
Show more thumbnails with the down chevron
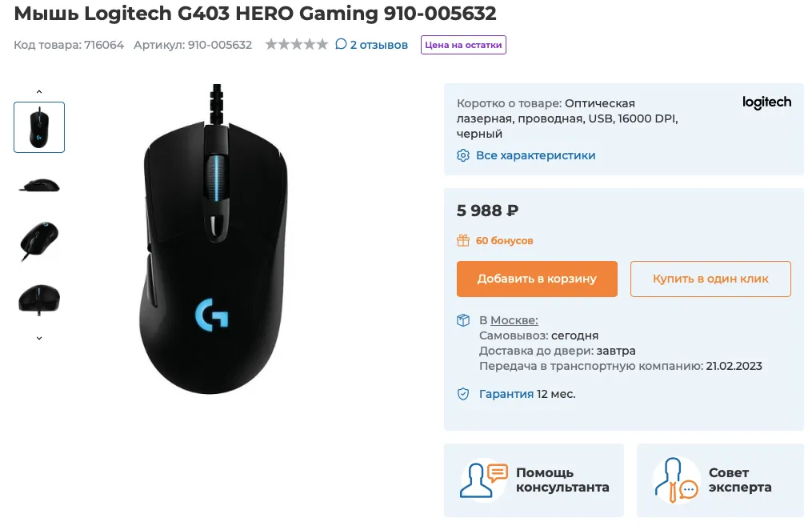(39, 338)
